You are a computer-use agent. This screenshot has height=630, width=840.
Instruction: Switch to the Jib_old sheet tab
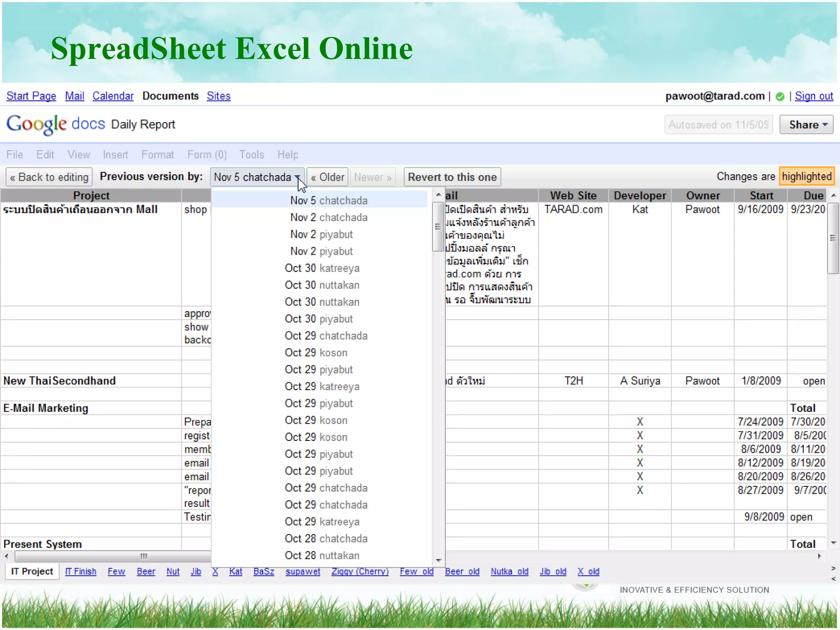click(x=552, y=571)
